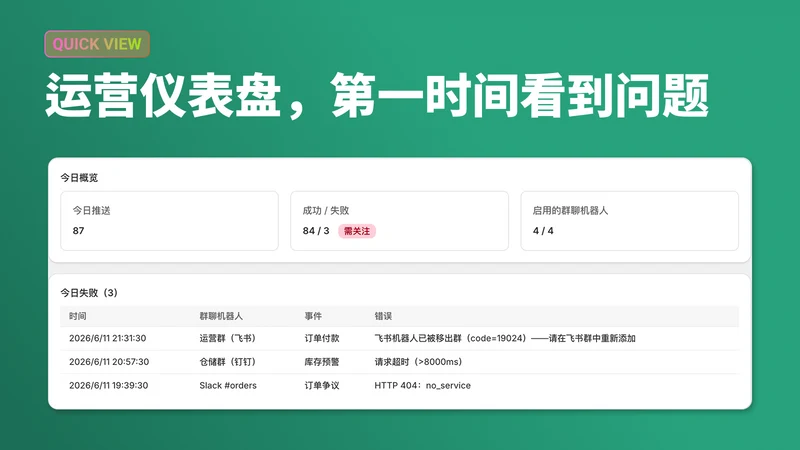Click the 错误 column header
The image size is (800, 450).
pos(383,316)
